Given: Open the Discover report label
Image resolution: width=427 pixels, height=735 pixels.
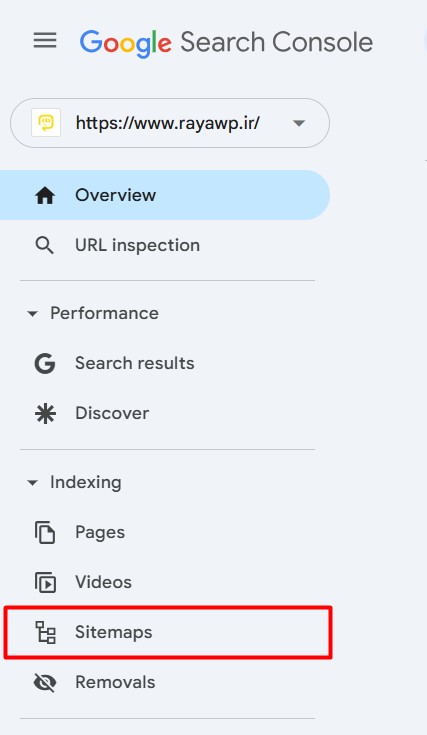Looking at the screenshot, I should 112,413.
